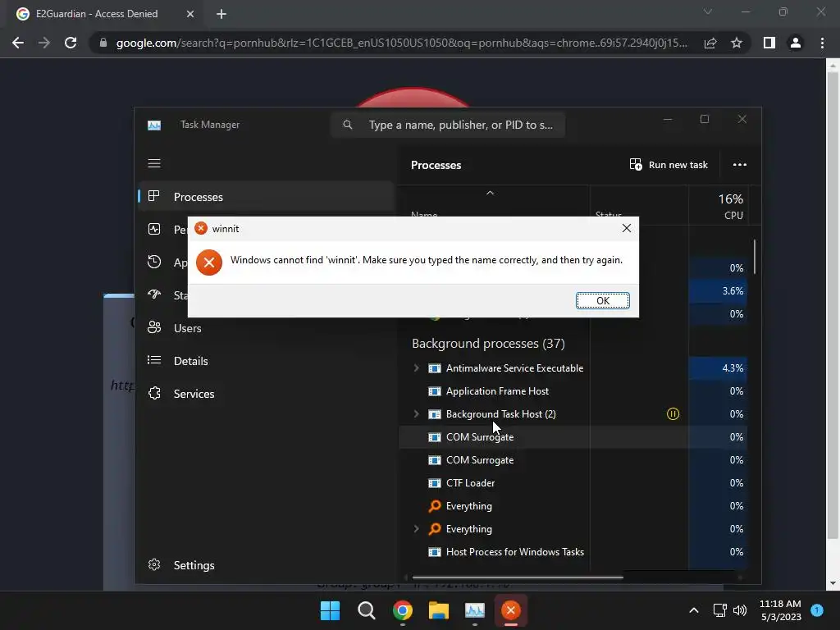Open the Processes page in Task Manager sidebar
840x630 pixels.
coord(267,197)
